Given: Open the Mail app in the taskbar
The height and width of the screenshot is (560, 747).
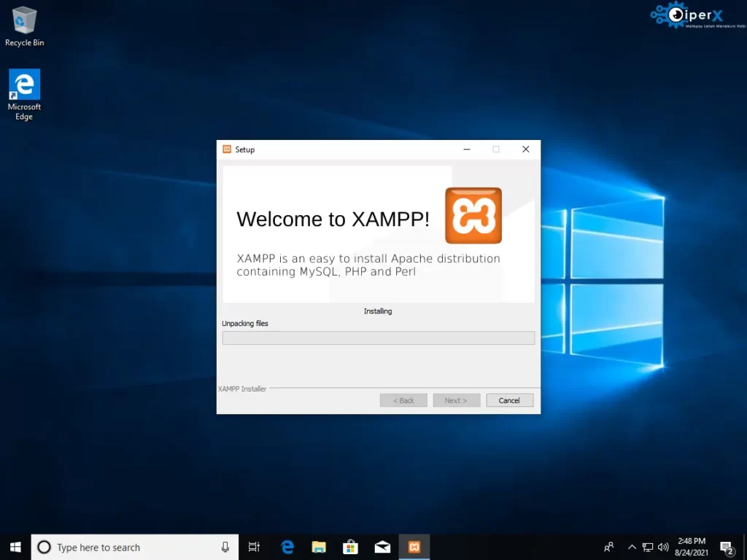Looking at the screenshot, I should click(382, 547).
